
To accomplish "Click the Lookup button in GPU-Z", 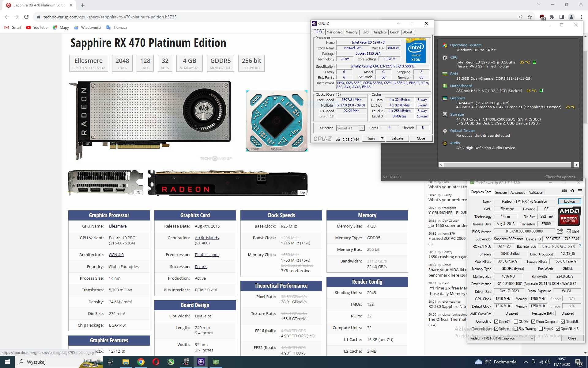I will click(569, 201).
